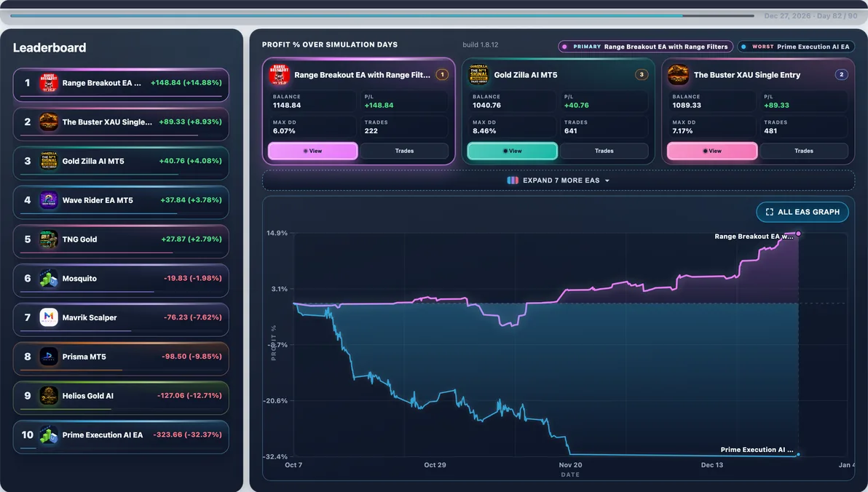Click the simulation day progress bar at top
Image resolution: width=868 pixels, height=492 pixels.
pyautogui.click(x=382, y=15)
